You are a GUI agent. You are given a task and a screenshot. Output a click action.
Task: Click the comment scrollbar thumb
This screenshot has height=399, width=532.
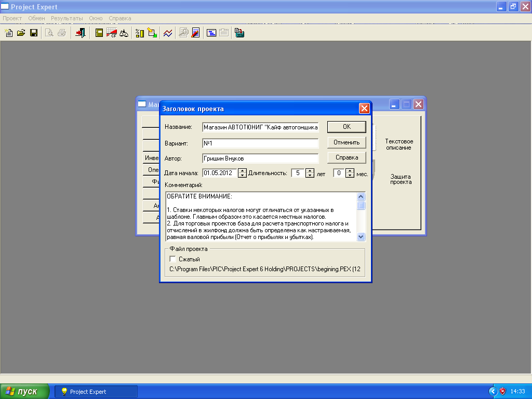[361, 205]
